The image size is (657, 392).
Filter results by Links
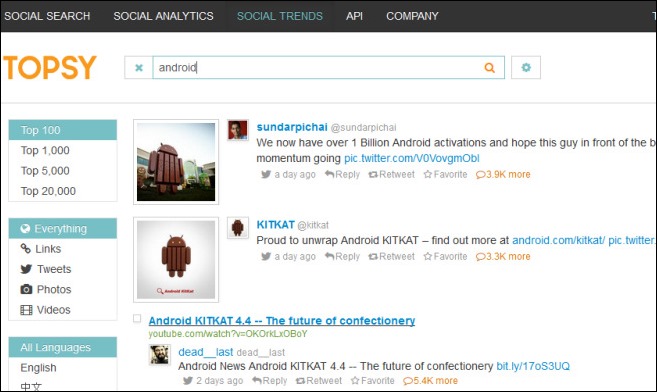pos(63,249)
